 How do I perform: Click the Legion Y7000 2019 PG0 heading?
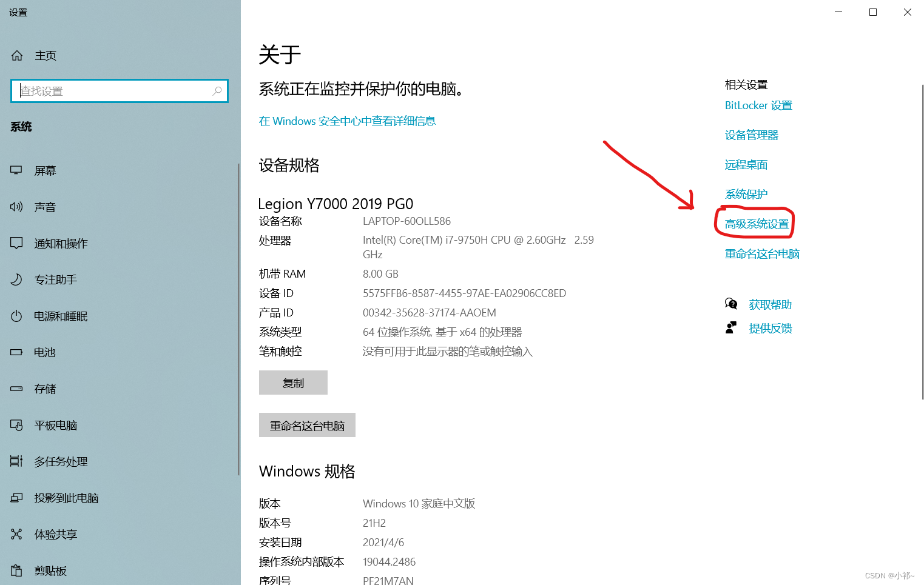tap(336, 204)
